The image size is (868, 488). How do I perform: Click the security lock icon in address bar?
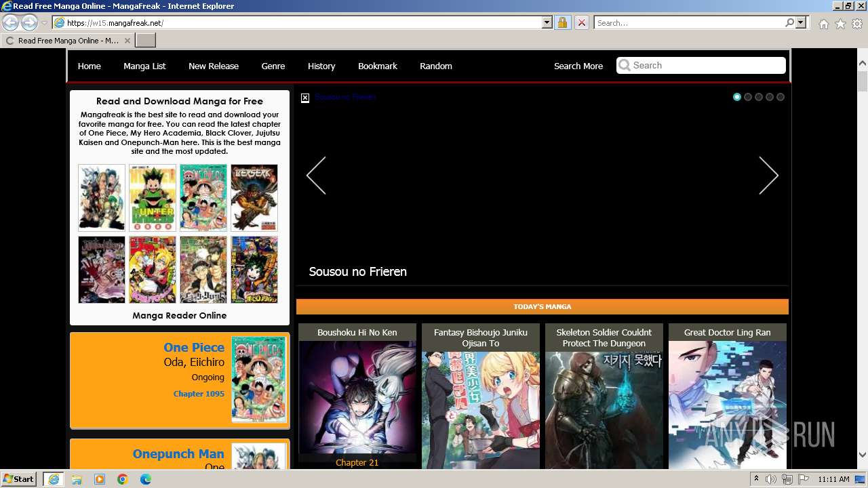click(x=562, y=22)
